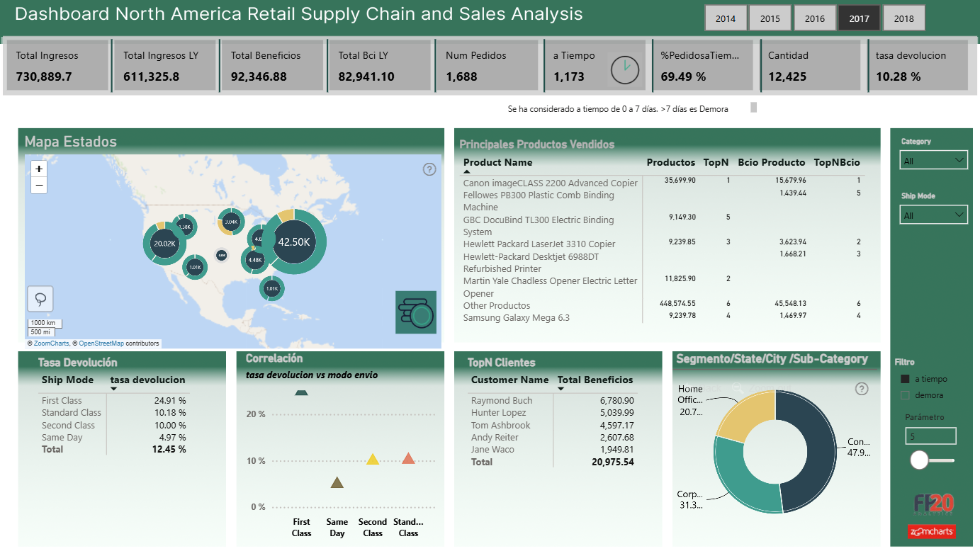Screen dimensions: 980x551
Task: Open the Ship Mode dropdown
Action: click(934, 215)
